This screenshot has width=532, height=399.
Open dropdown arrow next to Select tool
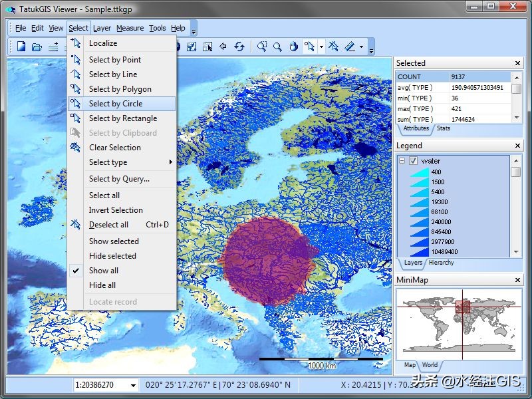[321, 47]
